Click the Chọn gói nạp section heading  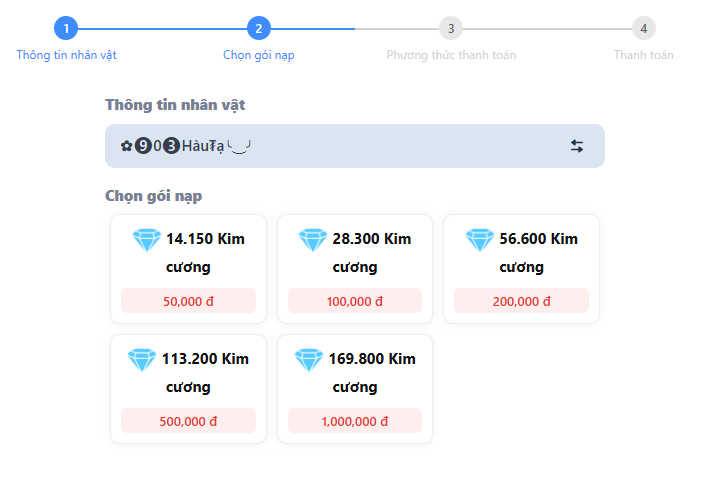point(154,196)
